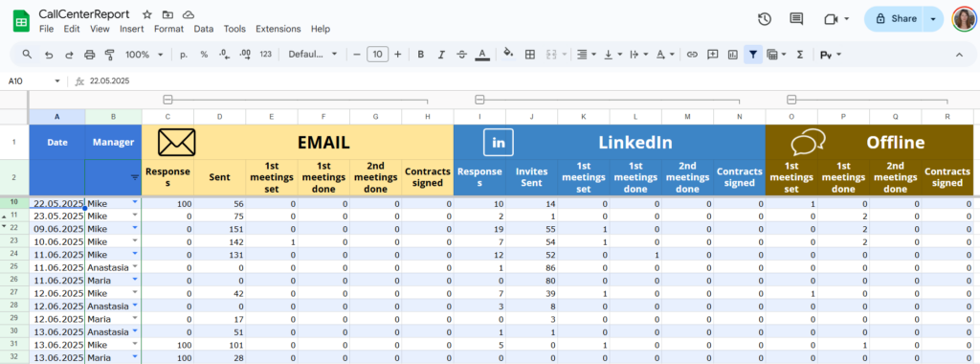The height and width of the screenshot is (364, 980).
Task: Open the Extensions menu
Action: click(x=278, y=29)
